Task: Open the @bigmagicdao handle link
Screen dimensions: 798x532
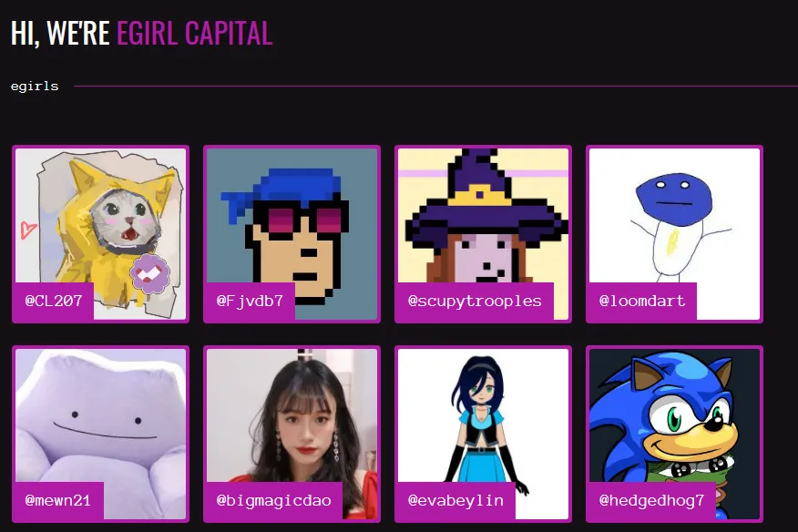Action: click(274, 500)
